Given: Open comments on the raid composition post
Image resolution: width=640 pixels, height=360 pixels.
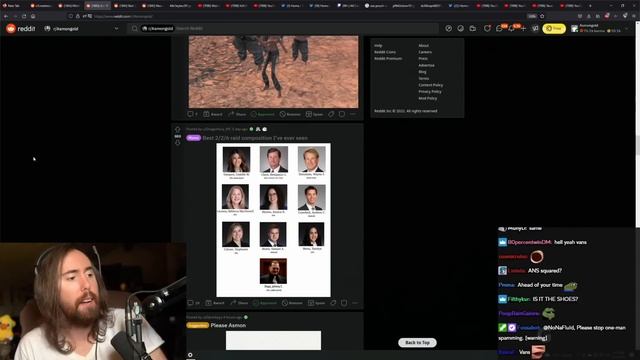Looking at the screenshot, I should [193, 303].
